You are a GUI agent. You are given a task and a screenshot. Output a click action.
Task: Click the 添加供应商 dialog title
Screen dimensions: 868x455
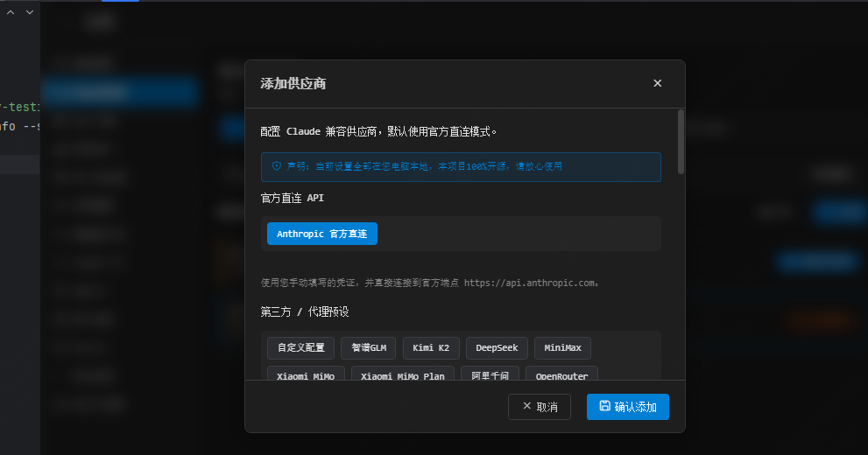[x=293, y=83]
